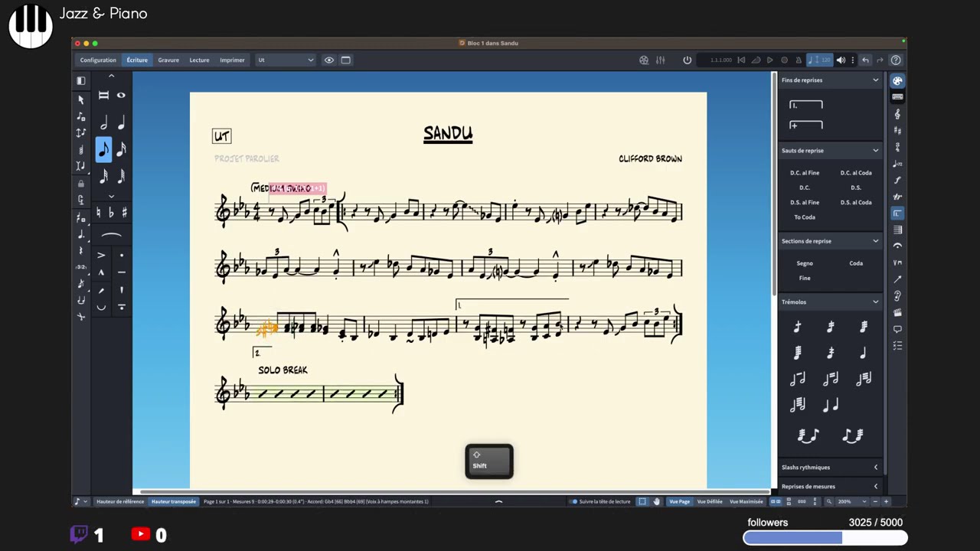Expand the Reprises de mesures section
980x551 pixels.
[x=876, y=486]
